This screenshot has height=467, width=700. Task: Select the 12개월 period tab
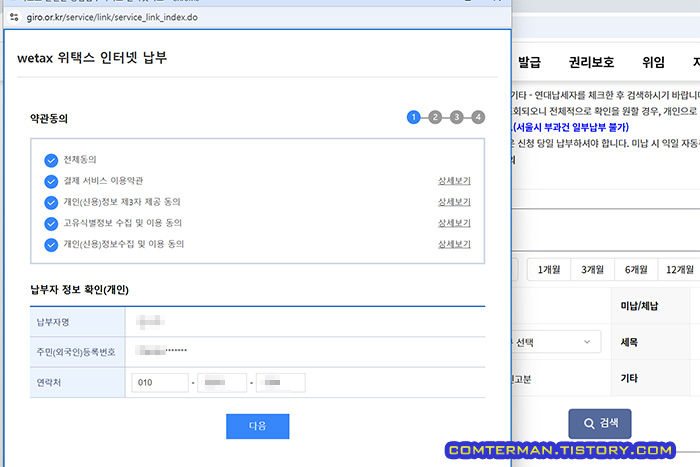pyautogui.click(x=679, y=269)
